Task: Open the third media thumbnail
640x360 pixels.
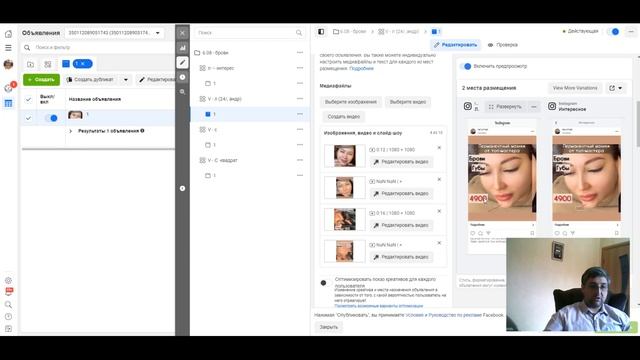Action: pos(344,219)
